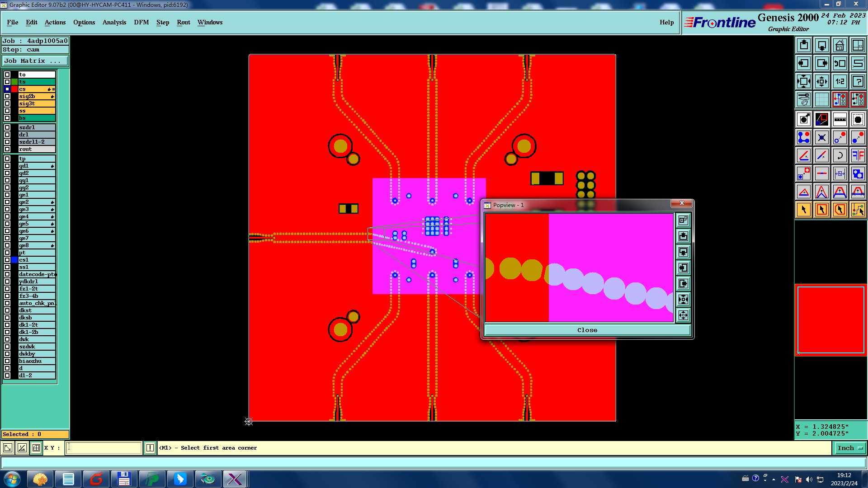The height and width of the screenshot is (488, 868).
Task: Click the 1:2 zoom icon
Action: point(840,81)
